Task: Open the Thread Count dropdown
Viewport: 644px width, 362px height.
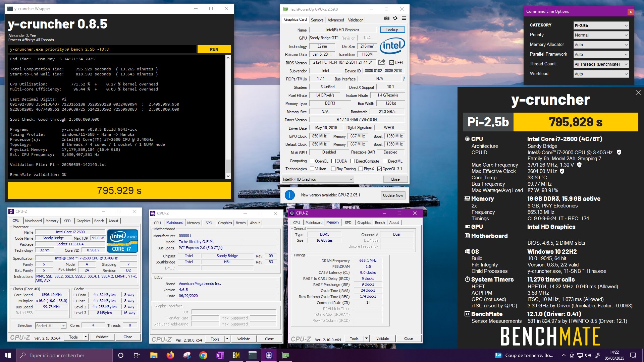Action: pyautogui.click(x=601, y=64)
